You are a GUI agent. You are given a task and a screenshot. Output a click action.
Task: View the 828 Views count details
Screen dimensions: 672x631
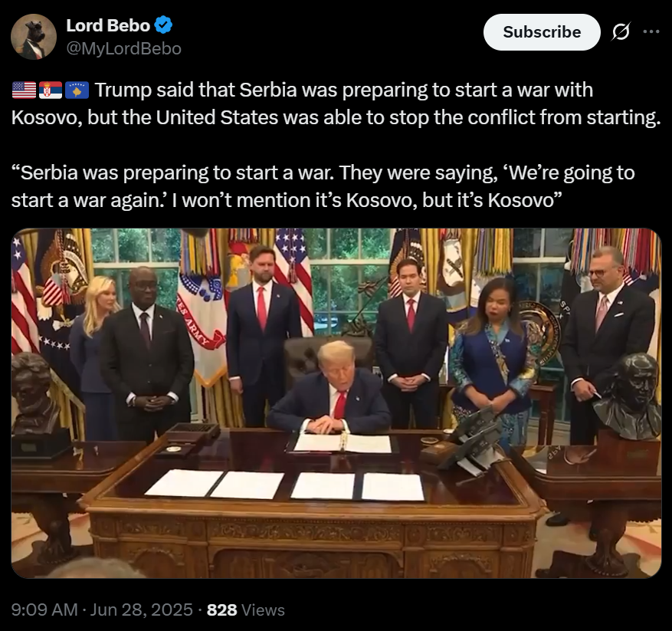[x=245, y=610]
